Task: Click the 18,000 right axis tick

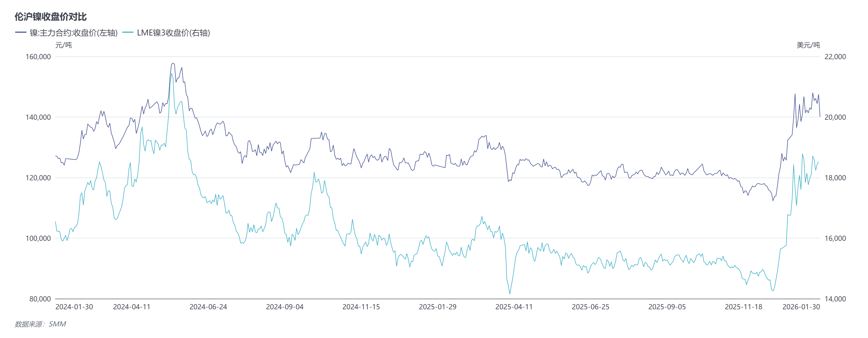Action: tap(835, 178)
